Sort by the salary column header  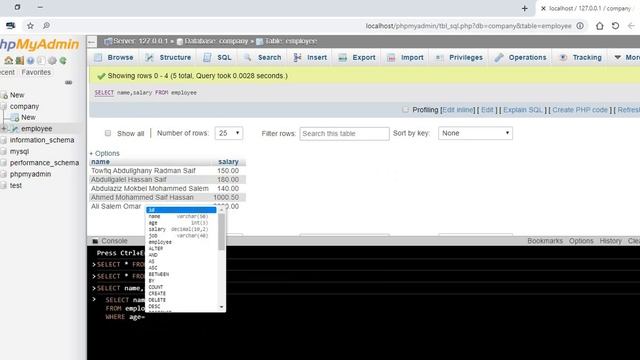[228, 162]
